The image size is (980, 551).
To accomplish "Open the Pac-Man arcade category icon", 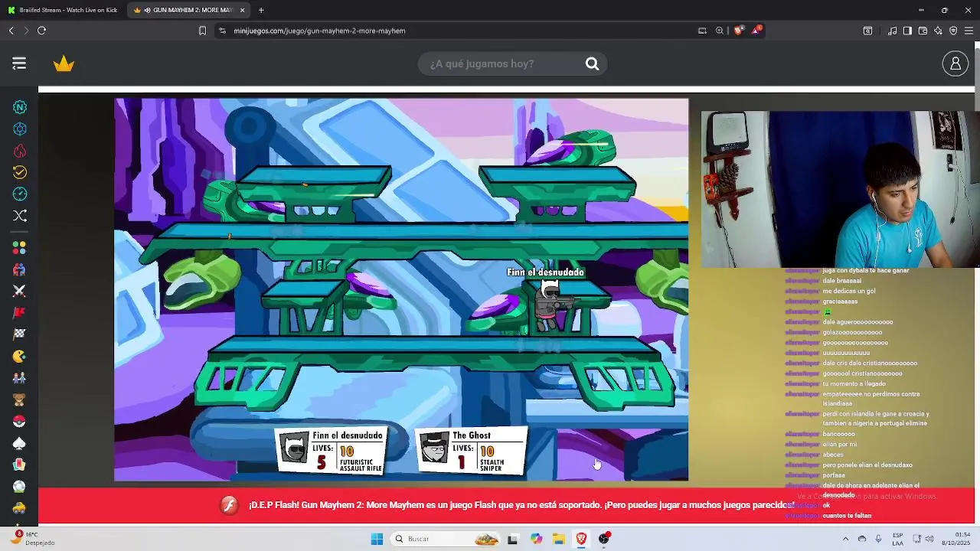I will 19,356.
